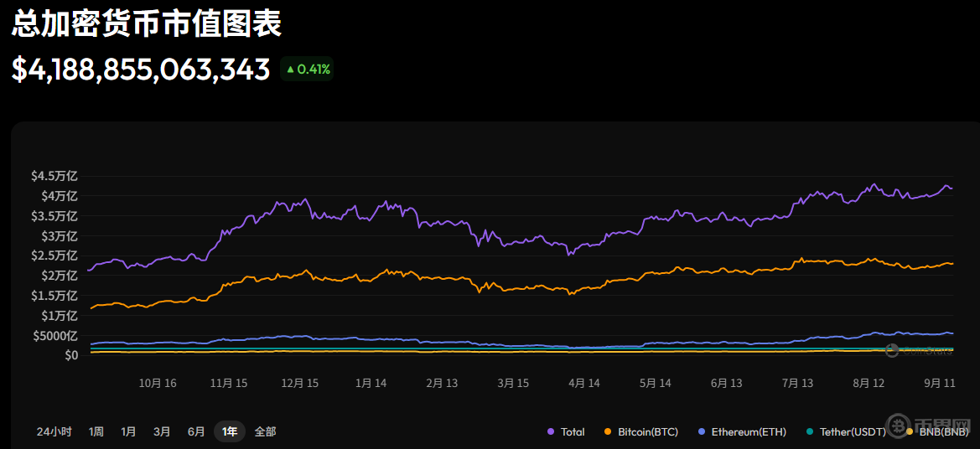Switch chart range to 24小时
This screenshot has height=449, width=980.
(54, 431)
